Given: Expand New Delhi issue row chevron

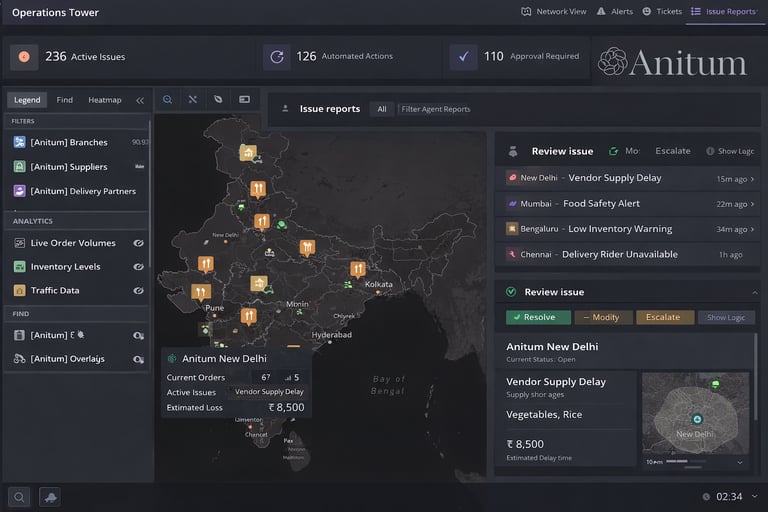Looking at the screenshot, I should tap(752, 179).
